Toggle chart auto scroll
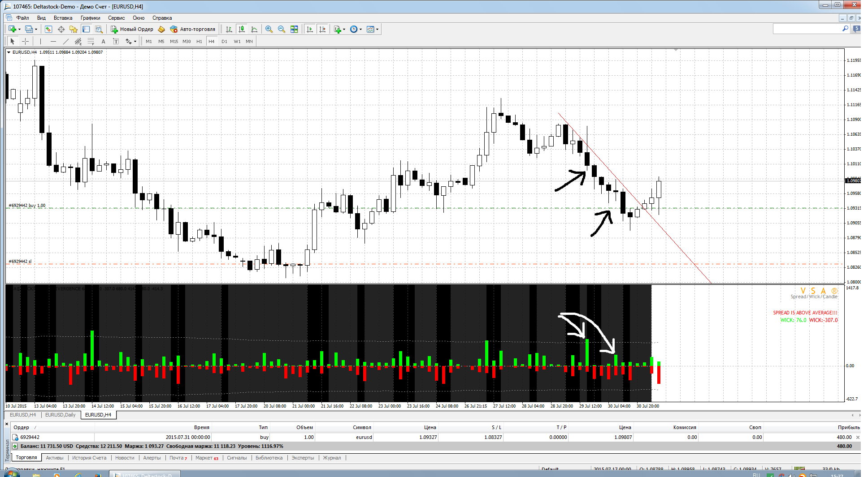Screen dimensions: 868x477 click(310, 29)
